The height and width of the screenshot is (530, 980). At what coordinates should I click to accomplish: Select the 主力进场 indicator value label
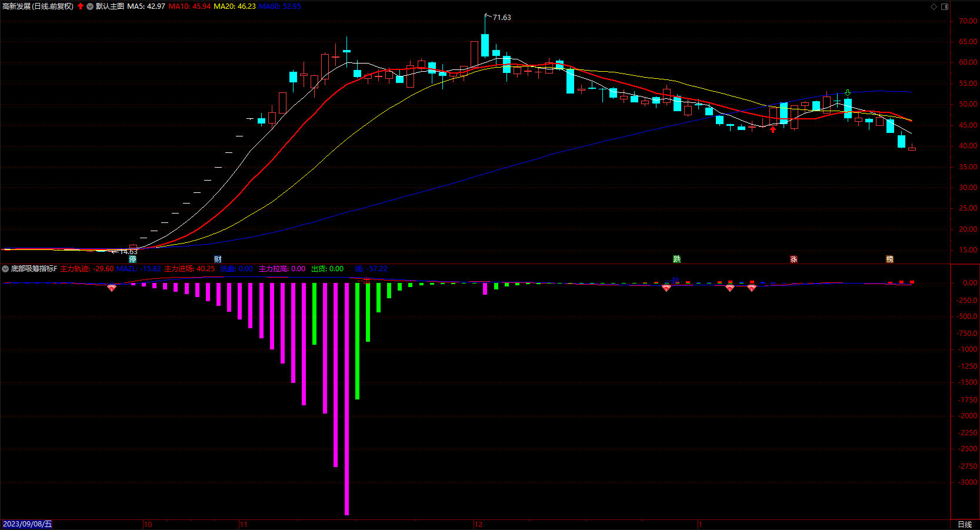coord(189,269)
